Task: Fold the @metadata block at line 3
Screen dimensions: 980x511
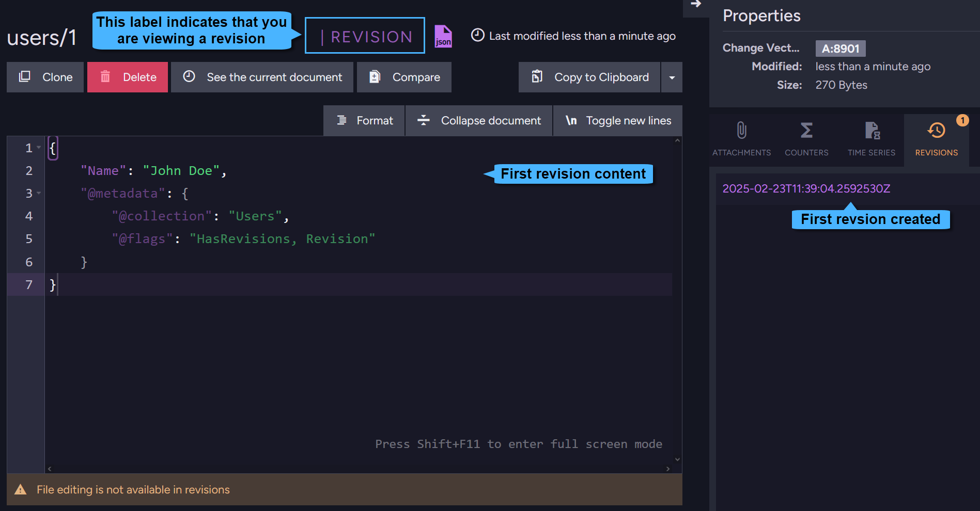Action: (x=39, y=194)
